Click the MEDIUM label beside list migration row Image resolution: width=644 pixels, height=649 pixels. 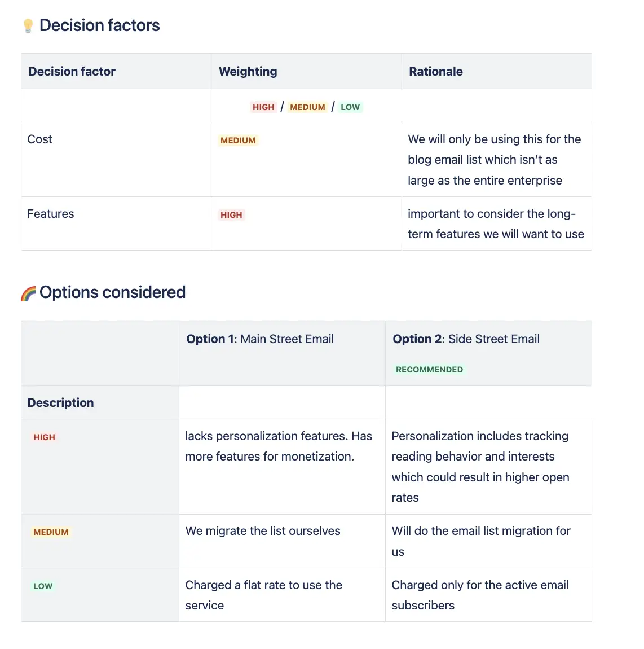click(51, 532)
